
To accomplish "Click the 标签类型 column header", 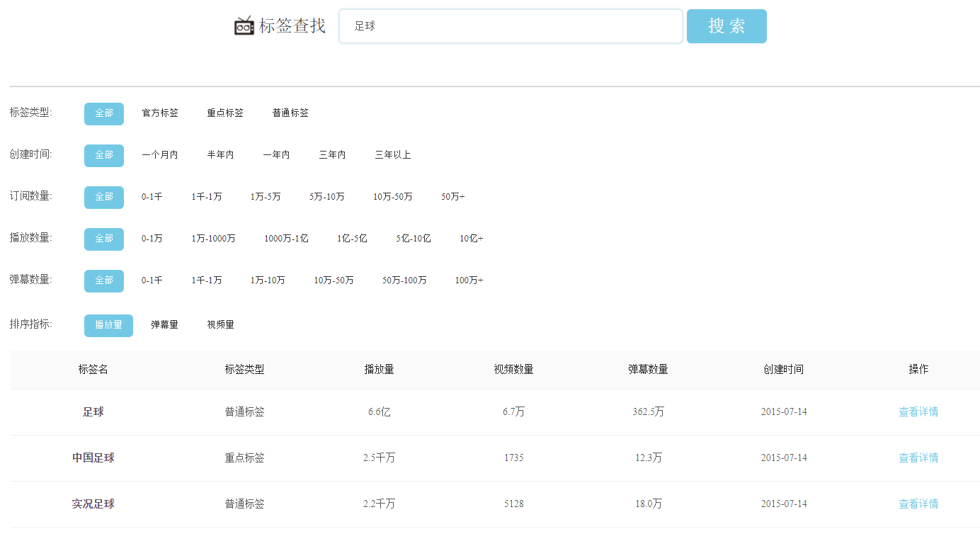I will point(245,370).
